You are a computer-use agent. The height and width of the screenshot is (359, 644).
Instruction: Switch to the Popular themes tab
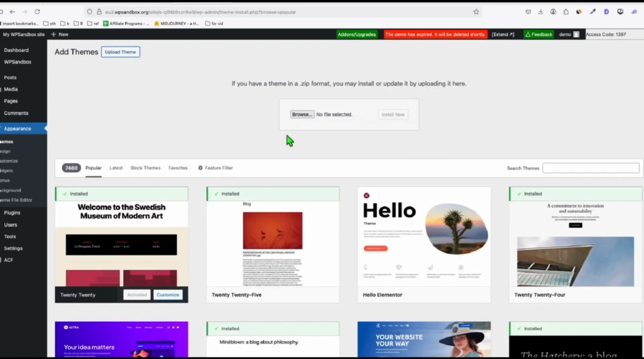(x=93, y=168)
